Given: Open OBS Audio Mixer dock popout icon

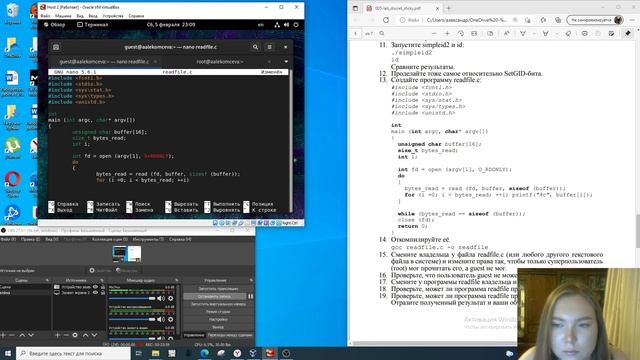Looking at the screenshot, I should [176, 280].
